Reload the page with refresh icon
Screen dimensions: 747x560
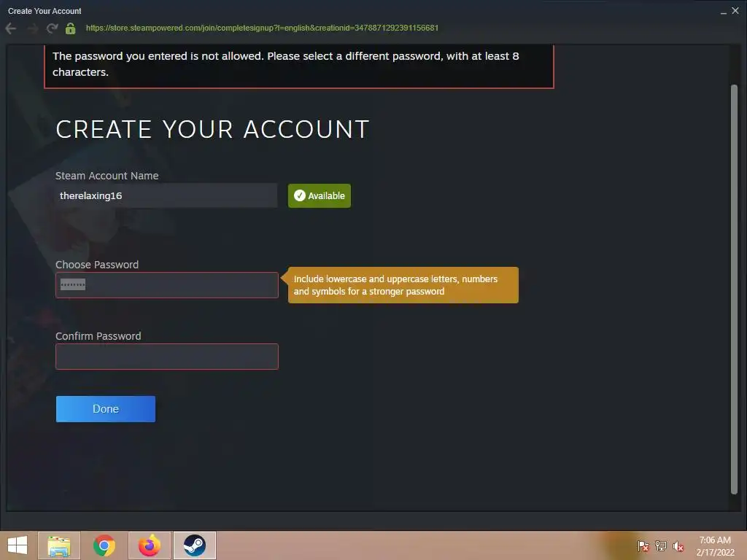pyautogui.click(x=53, y=28)
